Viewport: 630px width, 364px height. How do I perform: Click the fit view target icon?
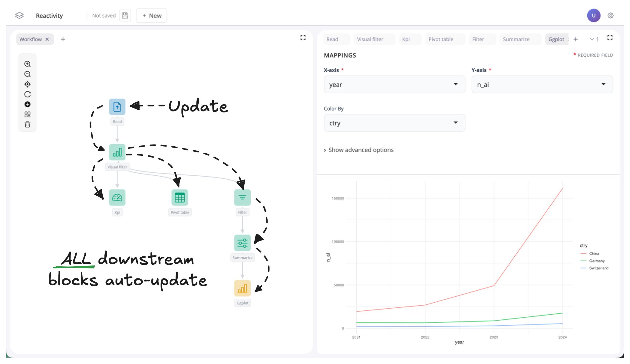pyautogui.click(x=27, y=84)
